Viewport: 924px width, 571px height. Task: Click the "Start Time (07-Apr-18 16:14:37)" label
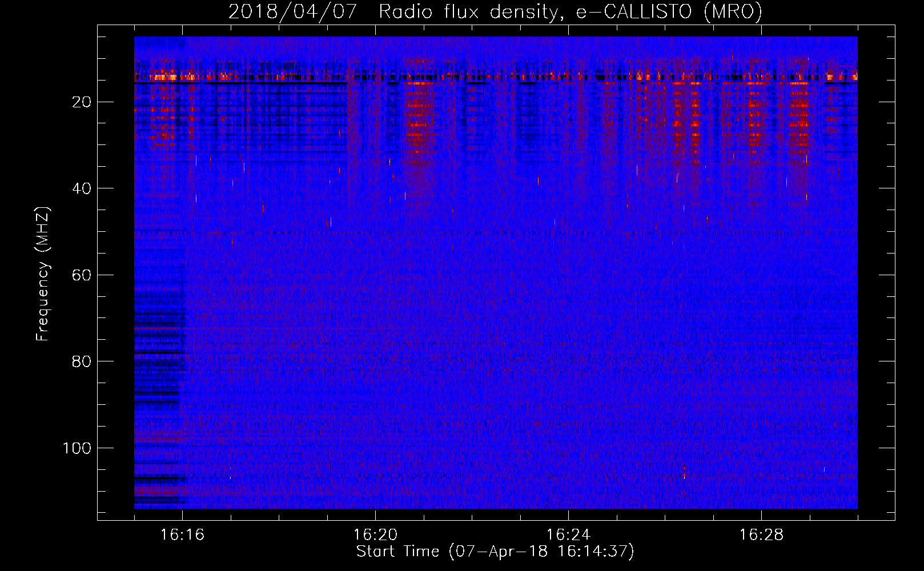pos(495,552)
